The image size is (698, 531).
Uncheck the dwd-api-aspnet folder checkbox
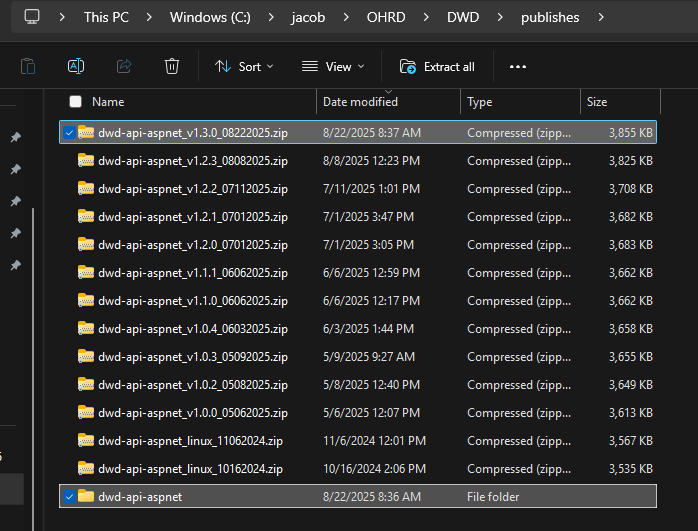[x=69, y=497]
